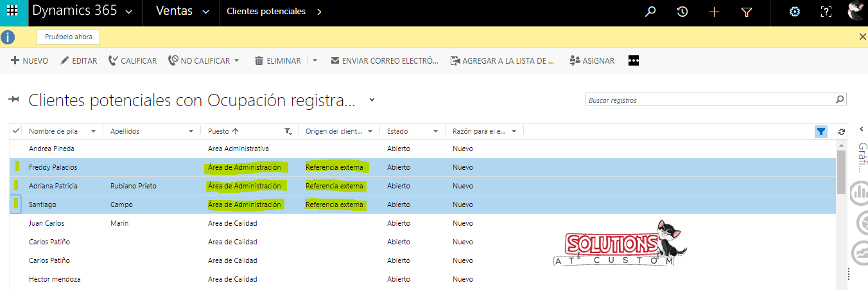Viewport: 868px width, 290px height.
Task: Click the CALIFICAR command
Action: [132, 60]
